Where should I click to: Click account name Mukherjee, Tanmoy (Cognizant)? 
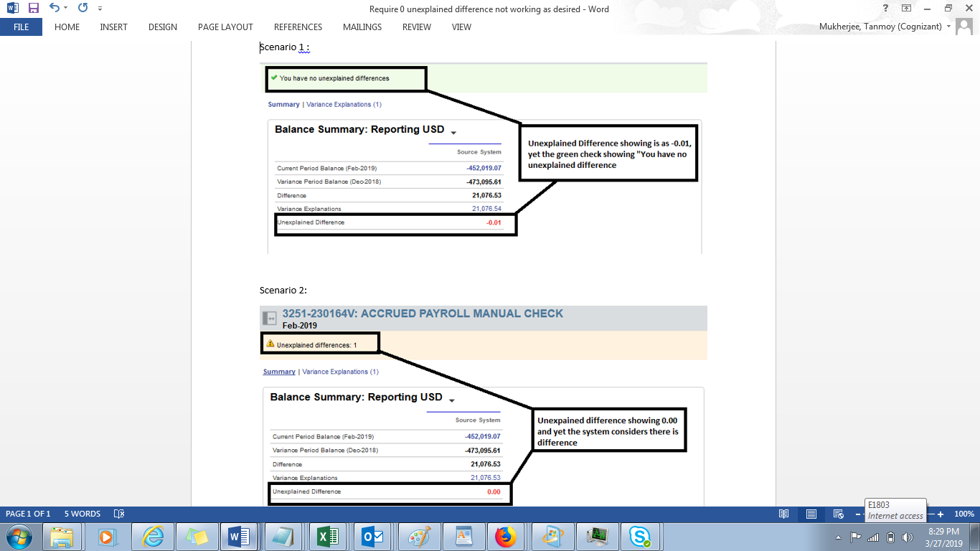[881, 27]
